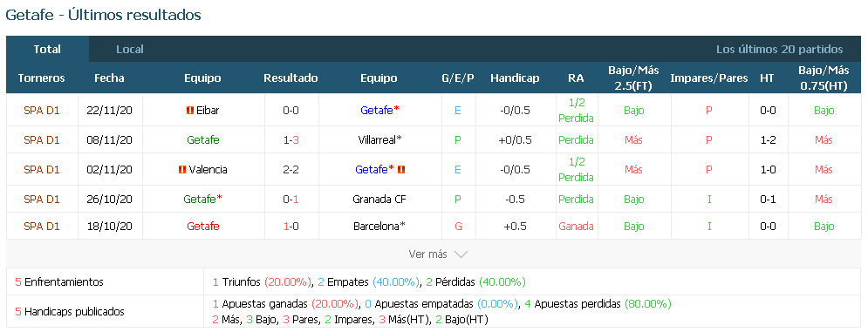Click the Impares/Pares column header
The image size is (868, 332).
(x=709, y=78)
